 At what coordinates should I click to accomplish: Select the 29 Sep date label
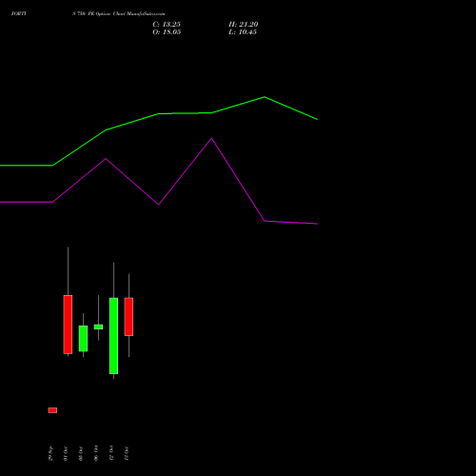click(x=50, y=453)
